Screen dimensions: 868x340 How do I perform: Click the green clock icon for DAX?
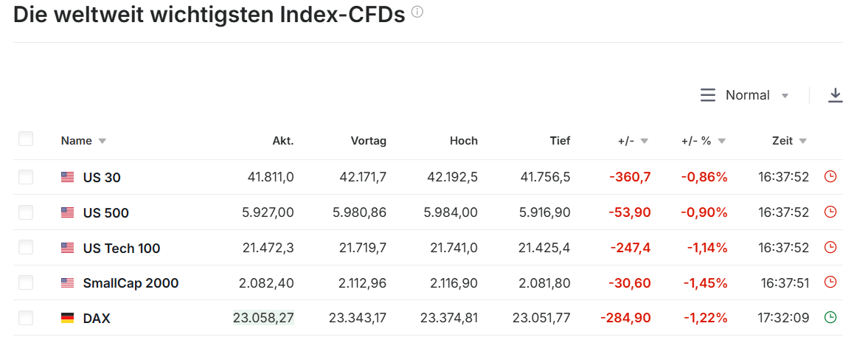[x=830, y=318]
